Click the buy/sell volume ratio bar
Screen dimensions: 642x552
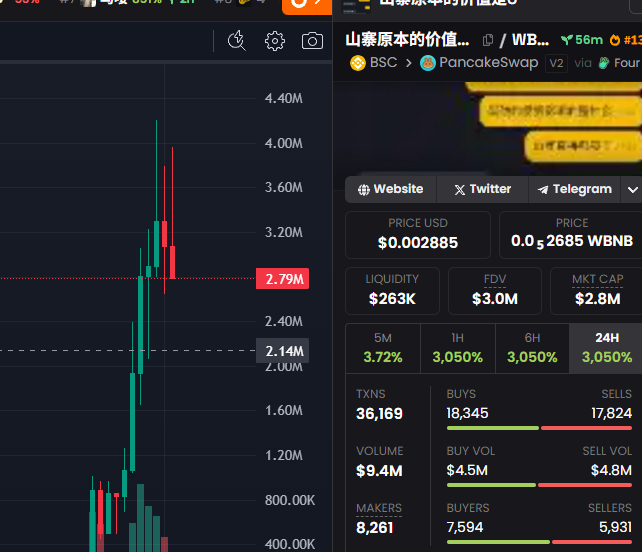tap(539, 485)
